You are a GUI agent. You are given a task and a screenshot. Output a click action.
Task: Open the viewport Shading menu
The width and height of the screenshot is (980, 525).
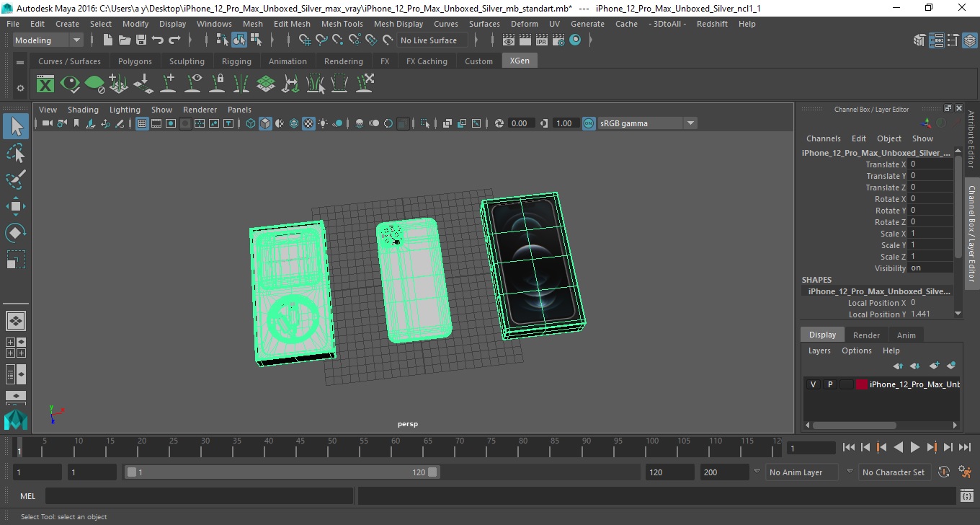point(83,110)
